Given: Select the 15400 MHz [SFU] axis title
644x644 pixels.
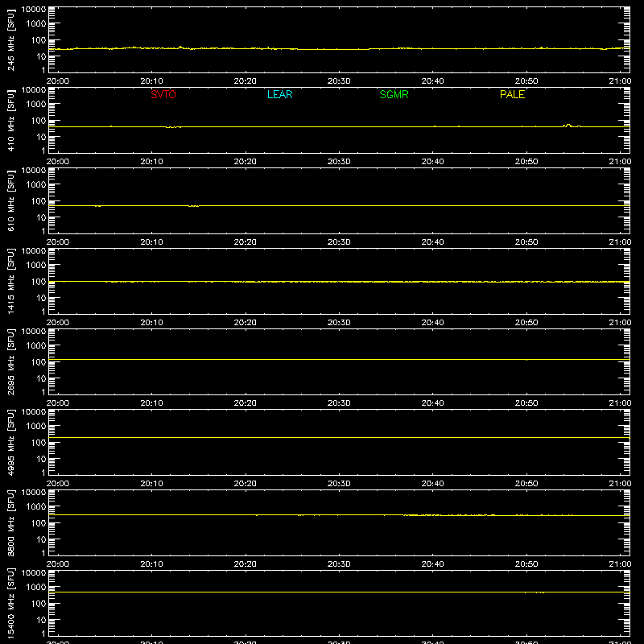Looking at the screenshot, I should 11,603.
